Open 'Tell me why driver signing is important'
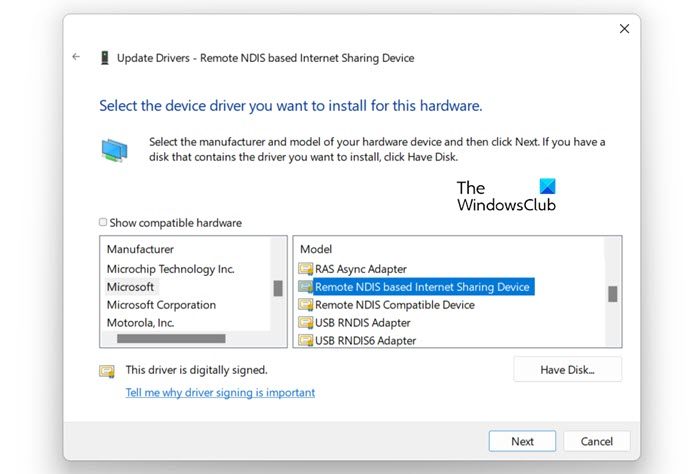Image resolution: width=700 pixels, height=474 pixels. tap(220, 393)
